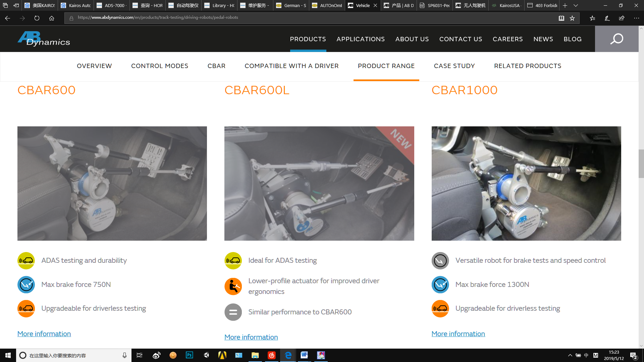Toggle reading view book icon

click(x=561, y=18)
